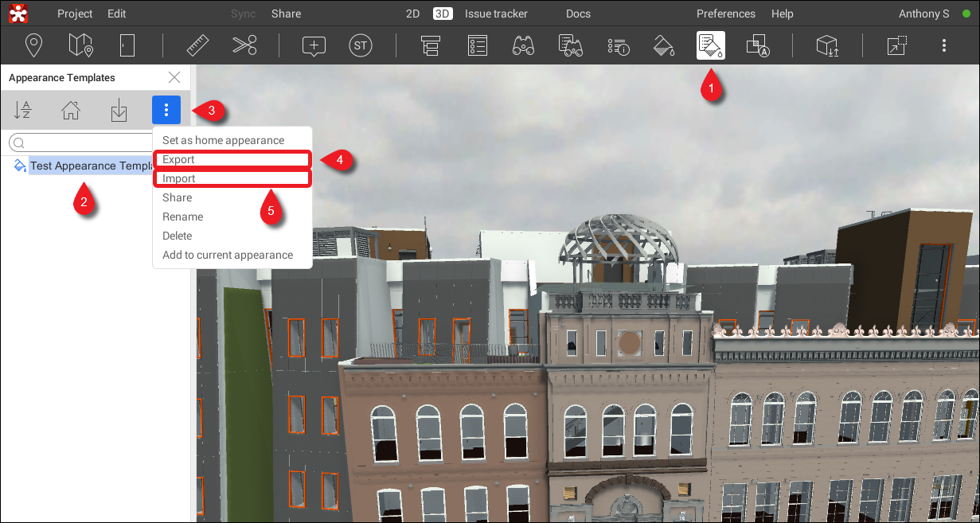
Task: Click the location pin icon in toolbar
Action: pyautogui.click(x=33, y=45)
